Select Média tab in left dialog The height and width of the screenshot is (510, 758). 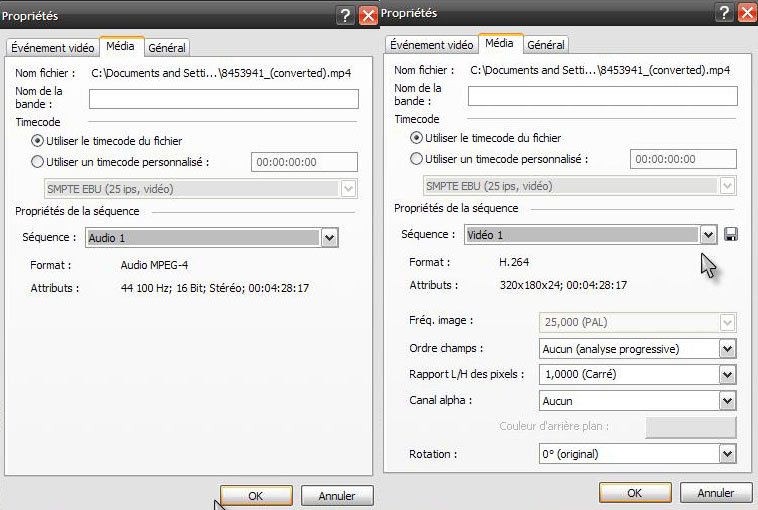pos(121,46)
